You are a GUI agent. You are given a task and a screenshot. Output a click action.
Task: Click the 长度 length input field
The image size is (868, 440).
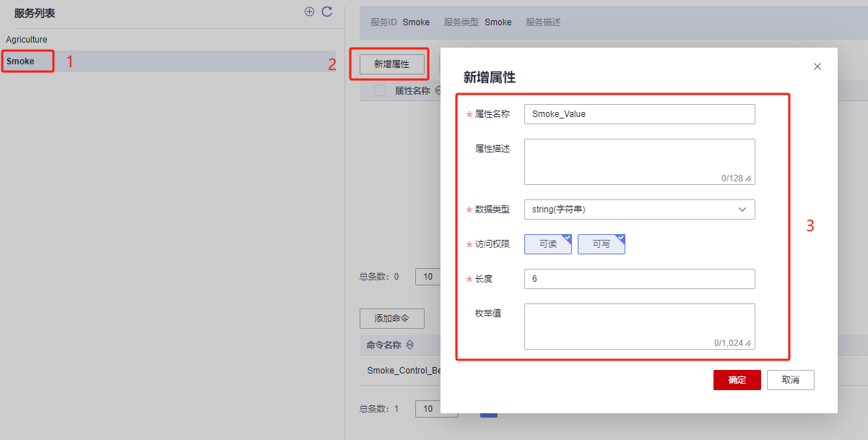(x=639, y=279)
